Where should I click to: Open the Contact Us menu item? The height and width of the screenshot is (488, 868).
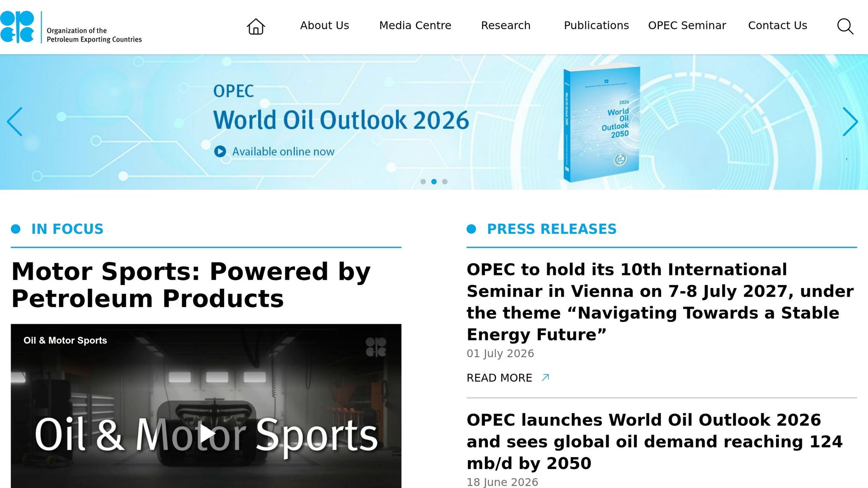point(778,25)
